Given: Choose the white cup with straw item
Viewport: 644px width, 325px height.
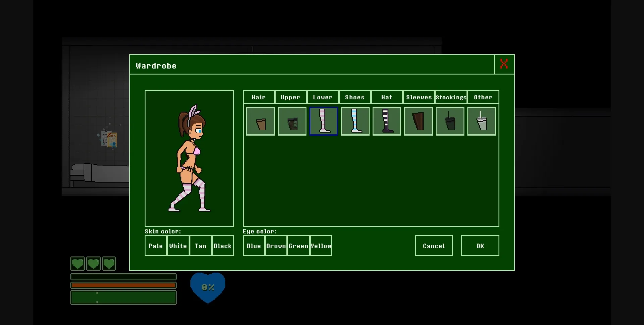Looking at the screenshot, I should pos(481,121).
